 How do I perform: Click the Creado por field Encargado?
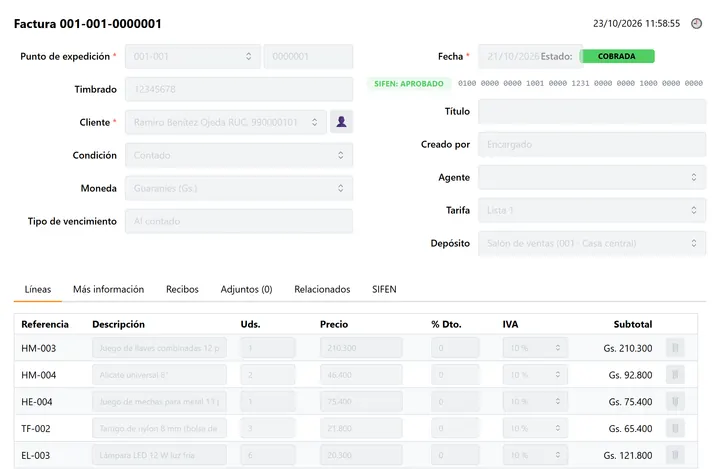(x=592, y=144)
